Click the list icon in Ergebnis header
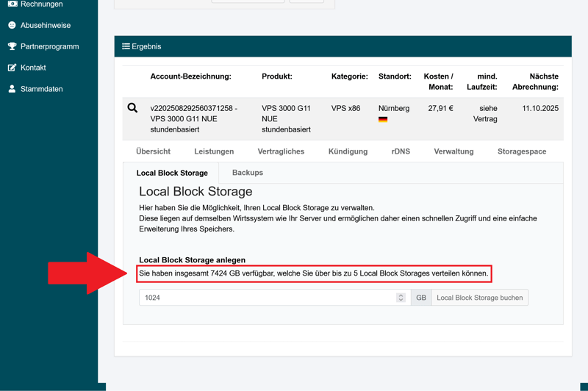 (x=126, y=46)
